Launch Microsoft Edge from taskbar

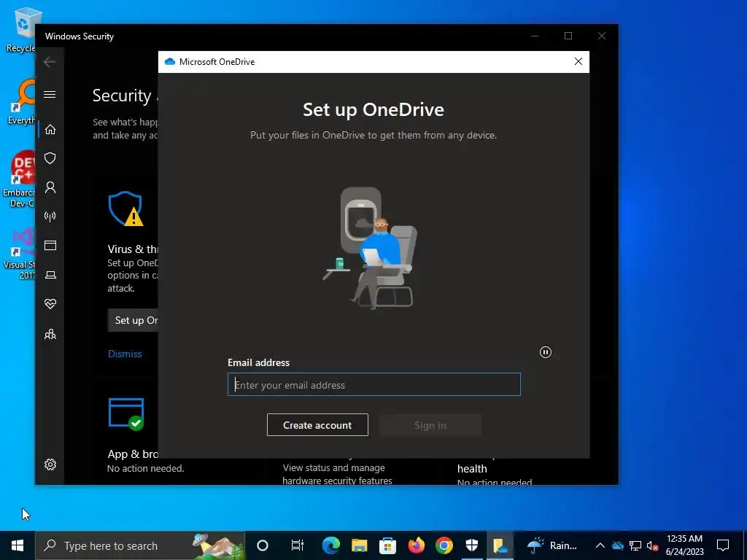(x=331, y=545)
